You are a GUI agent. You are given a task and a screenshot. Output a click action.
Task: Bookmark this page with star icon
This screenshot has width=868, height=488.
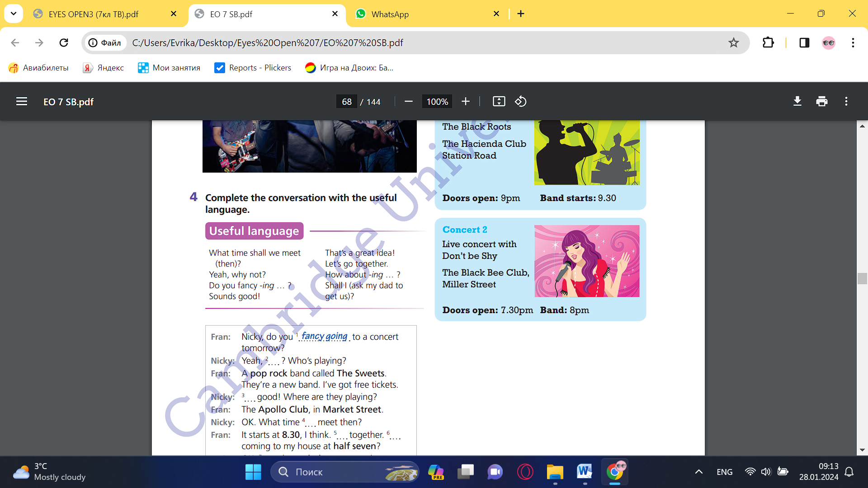(x=733, y=42)
